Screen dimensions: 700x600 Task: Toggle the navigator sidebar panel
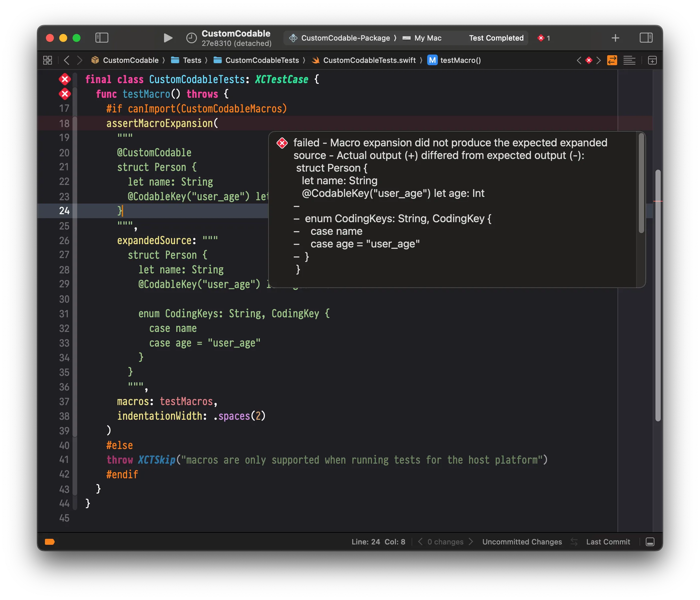pos(102,38)
